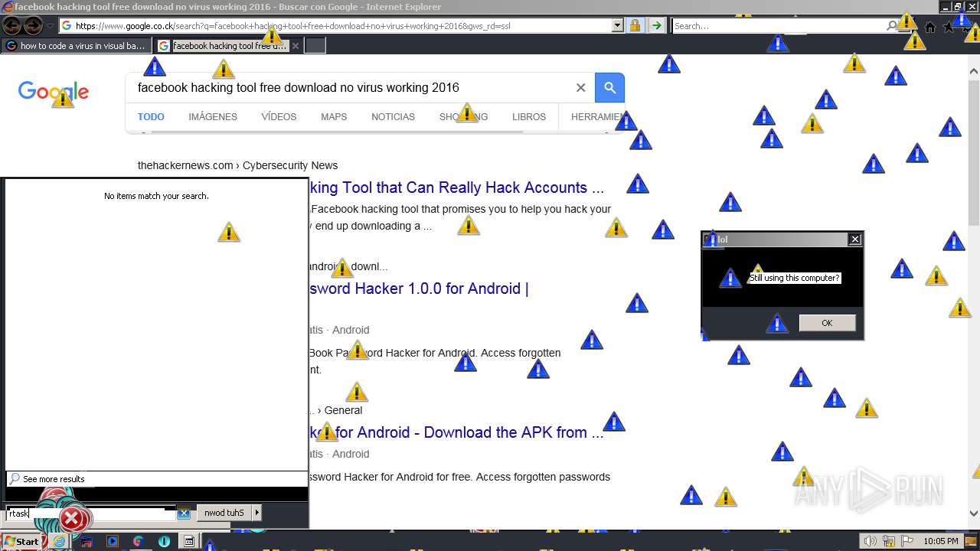This screenshot has height=551, width=980.
Task: Click the green Go arrow button
Action: click(656, 26)
